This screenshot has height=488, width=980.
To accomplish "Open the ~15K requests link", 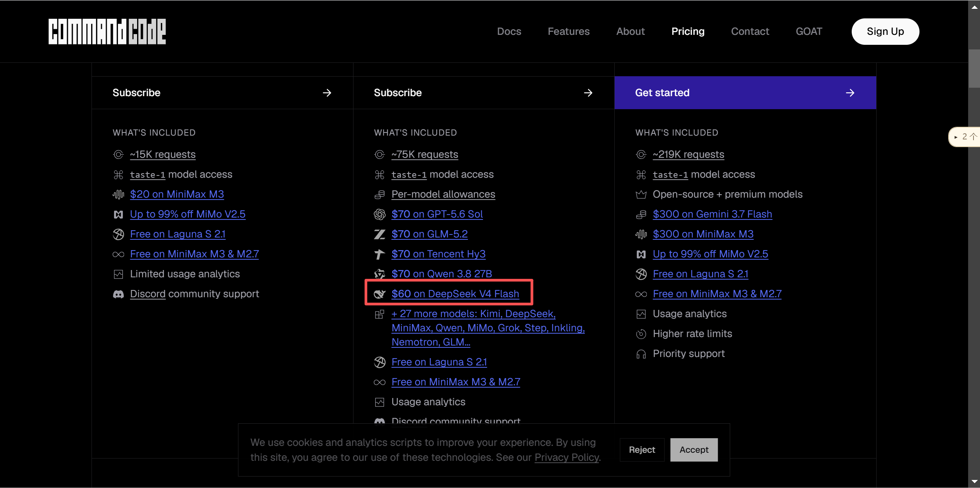I will pyautogui.click(x=163, y=154).
